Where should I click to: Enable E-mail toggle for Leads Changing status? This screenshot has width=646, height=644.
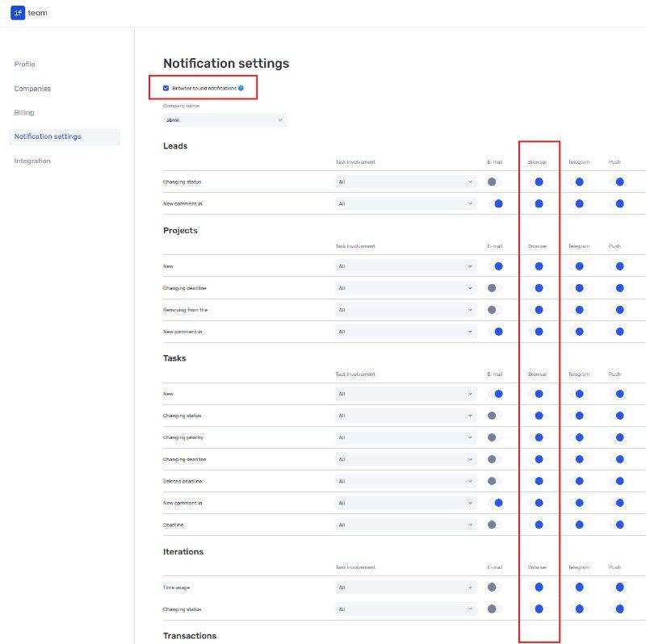tap(495, 182)
